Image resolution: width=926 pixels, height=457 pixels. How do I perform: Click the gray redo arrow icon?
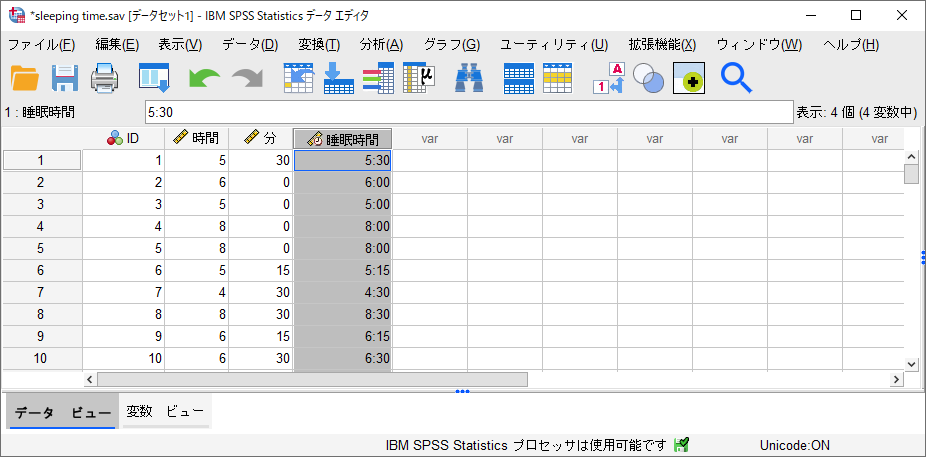(247, 79)
